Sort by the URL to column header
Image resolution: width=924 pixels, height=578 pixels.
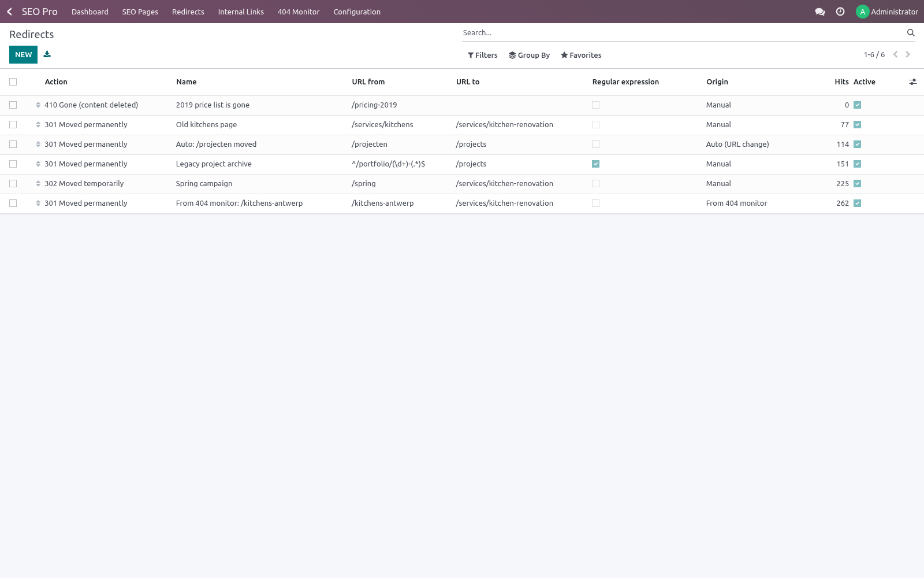point(468,82)
